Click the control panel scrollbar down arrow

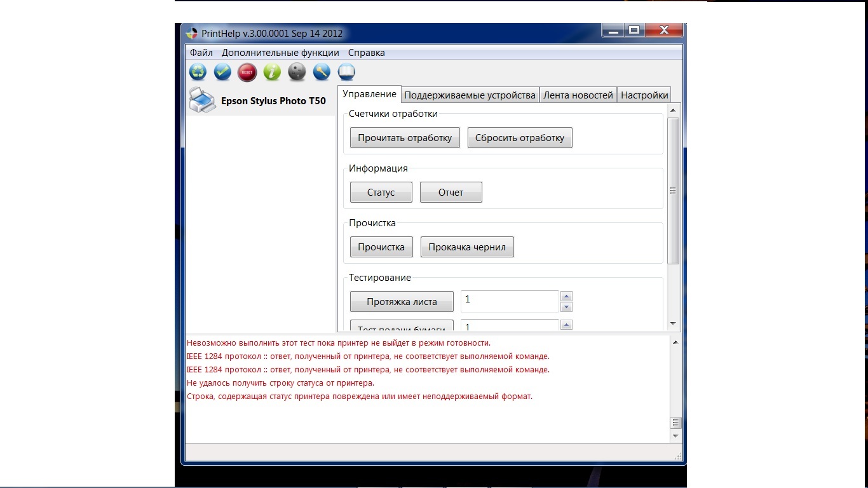(674, 323)
